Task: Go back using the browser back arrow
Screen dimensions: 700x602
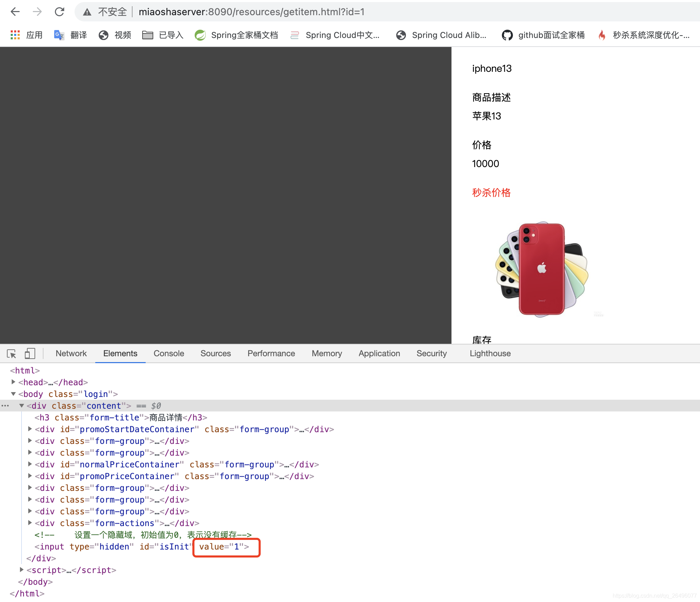Action: (15, 12)
